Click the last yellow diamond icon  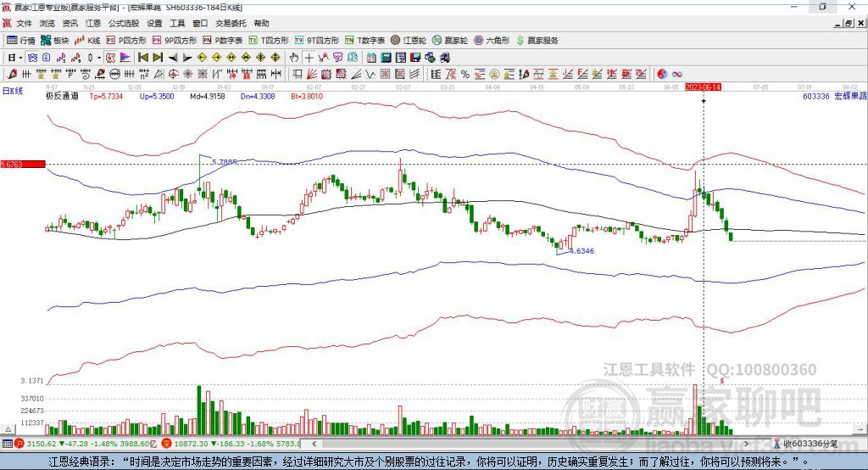tap(275, 58)
